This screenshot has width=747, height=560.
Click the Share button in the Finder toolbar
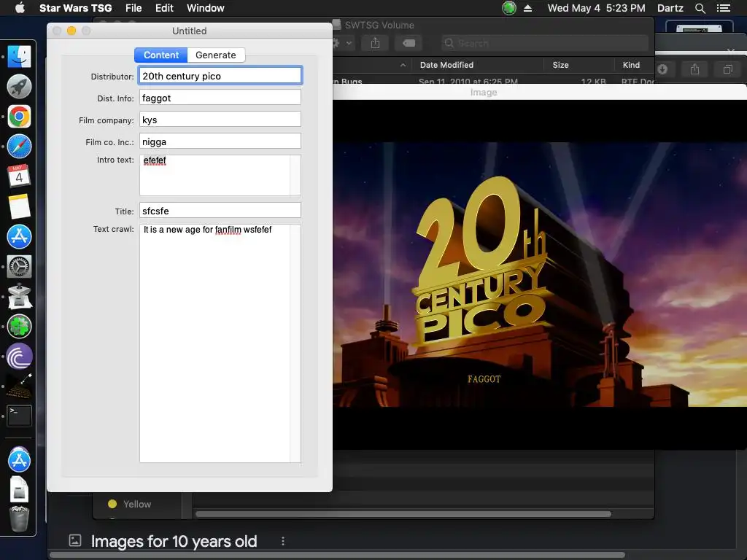coord(376,43)
